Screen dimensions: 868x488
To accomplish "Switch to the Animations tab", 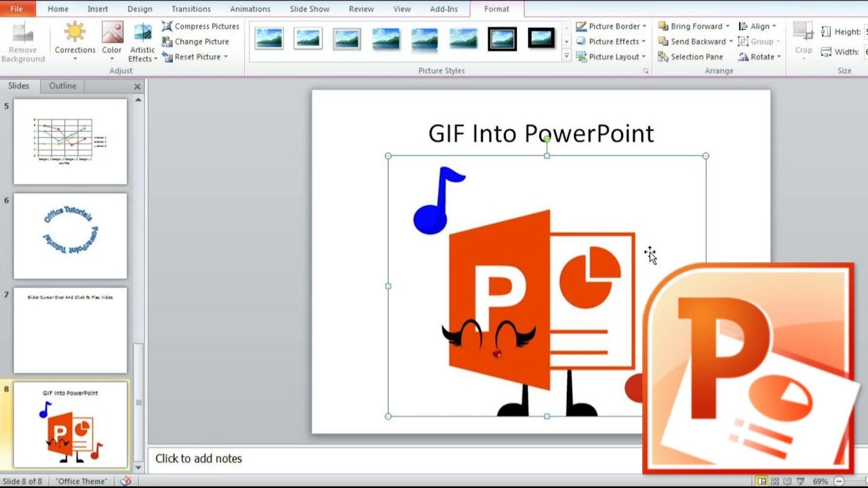I will click(250, 9).
